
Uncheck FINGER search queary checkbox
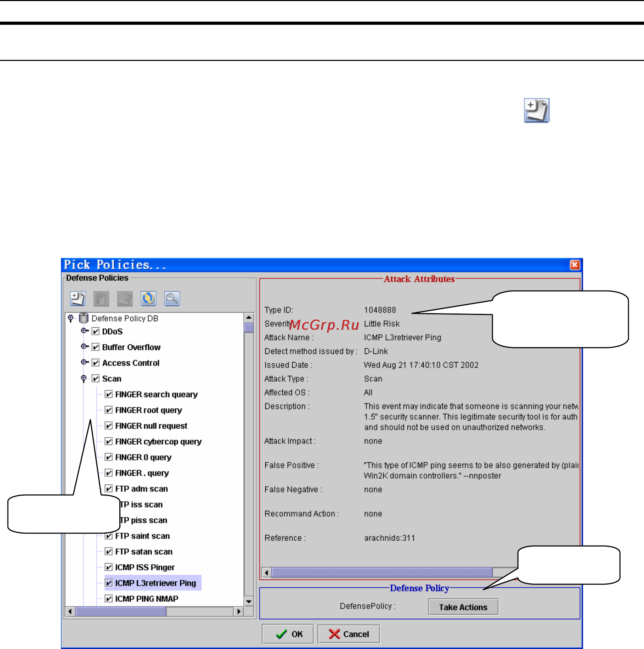pos(109,394)
